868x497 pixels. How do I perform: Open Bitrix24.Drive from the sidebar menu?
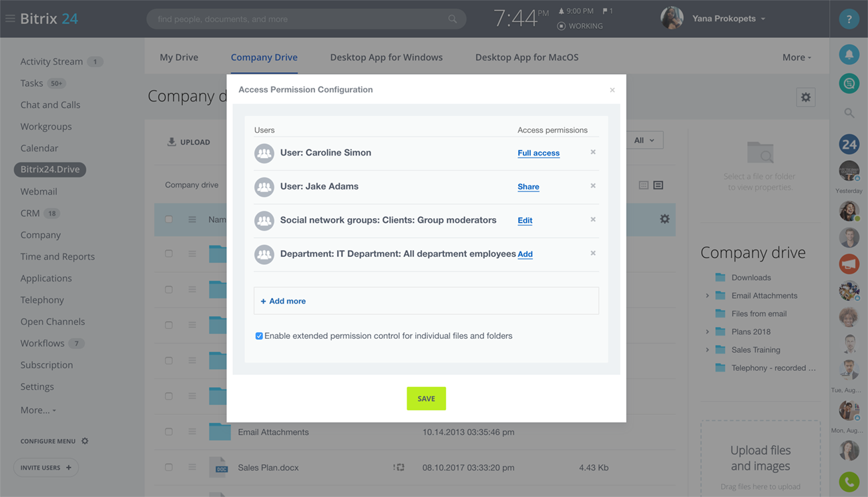49,169
